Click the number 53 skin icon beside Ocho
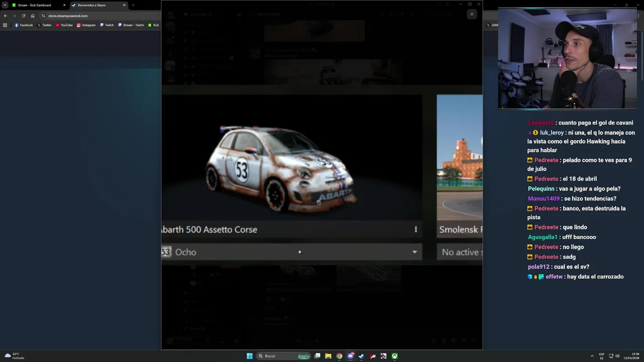This screenshot has height=362, width=644. coord(167,252)
